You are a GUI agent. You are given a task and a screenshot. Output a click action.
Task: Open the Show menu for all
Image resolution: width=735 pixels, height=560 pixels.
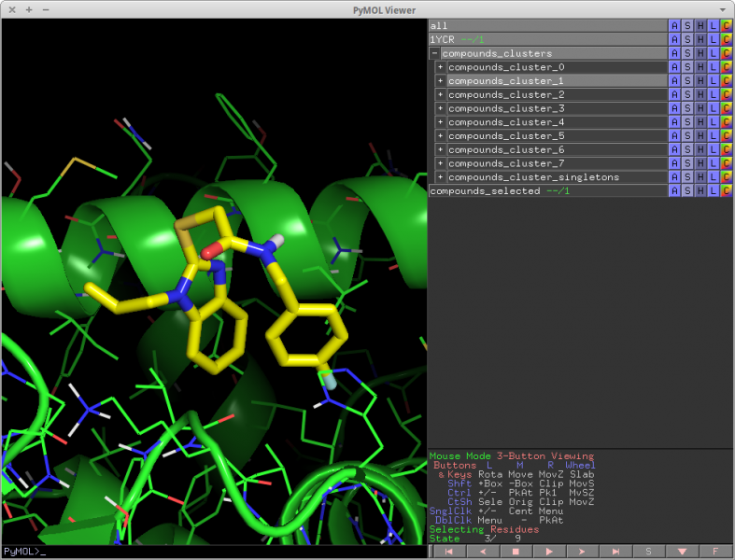(x=687, y=26)
